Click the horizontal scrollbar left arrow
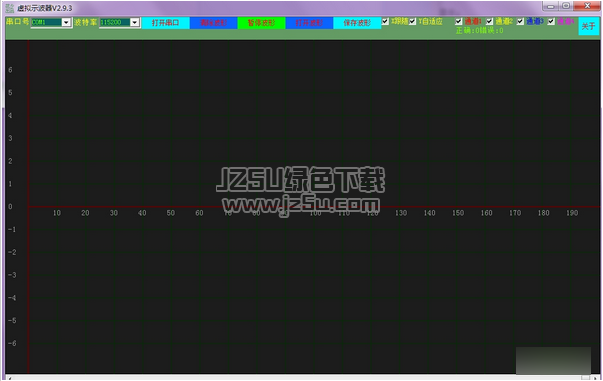Screen dimensions: 603x381 pos(9,378)
